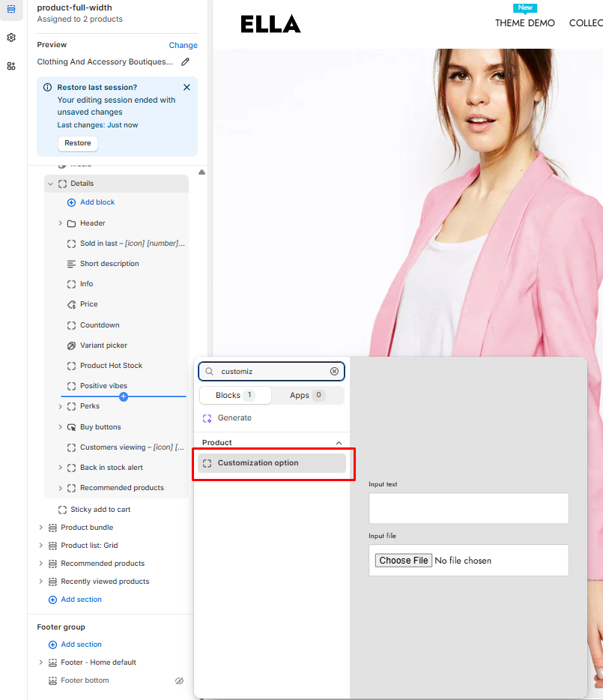This screenshot has width=603, height=700.
Task: Switch to the Apps tab
Action: [307, 395]
